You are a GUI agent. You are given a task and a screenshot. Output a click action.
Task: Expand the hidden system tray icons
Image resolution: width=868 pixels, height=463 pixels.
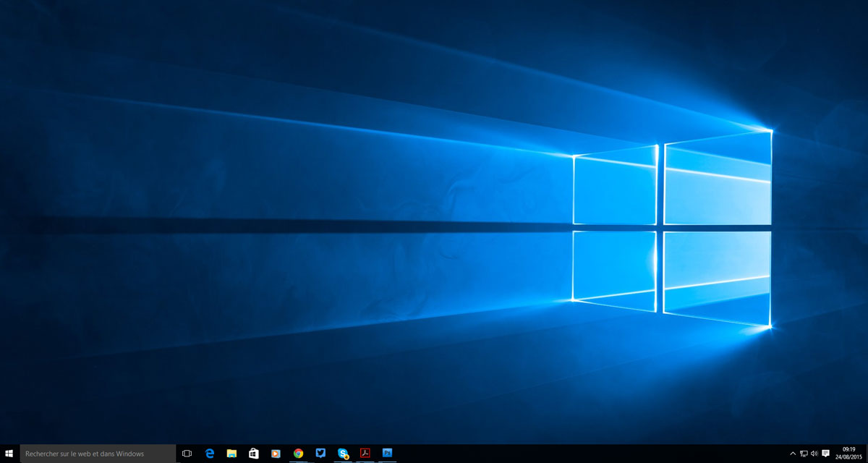[793, 454]
